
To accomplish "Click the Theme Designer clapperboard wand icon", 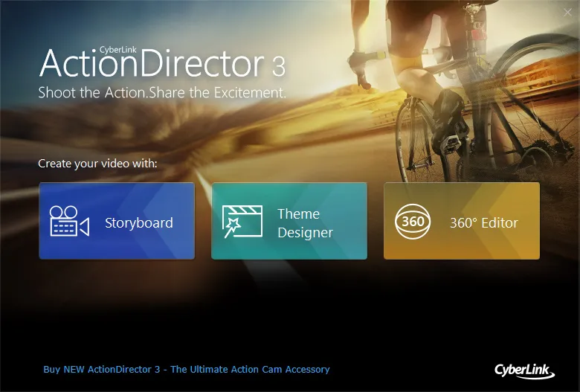I will [242, 222].
